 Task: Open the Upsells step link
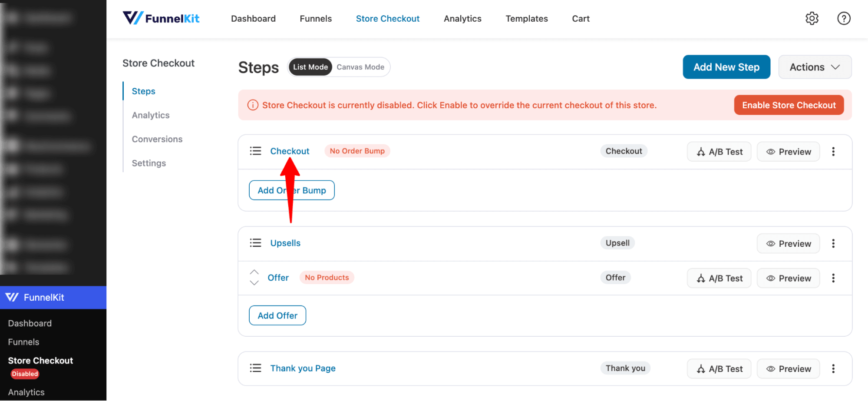point(285,243)
